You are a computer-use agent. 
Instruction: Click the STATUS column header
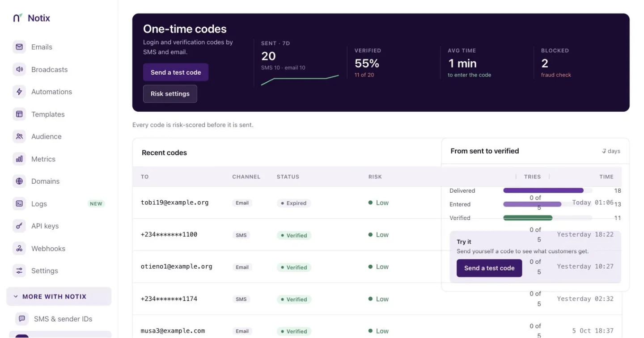[x=288, y=177]
